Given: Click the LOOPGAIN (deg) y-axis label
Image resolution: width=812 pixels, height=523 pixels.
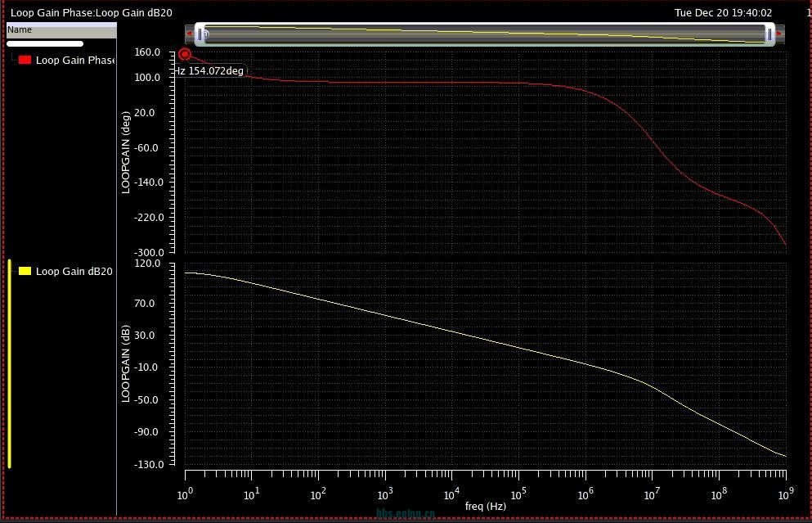Looking at the screenshot, I should point(126,151).
